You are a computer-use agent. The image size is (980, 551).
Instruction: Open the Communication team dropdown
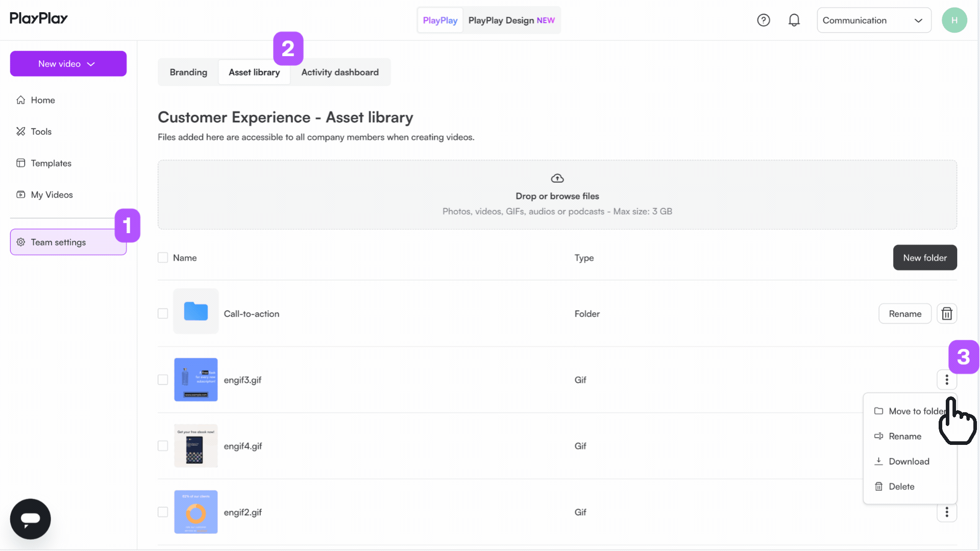[x=874, y=20]
